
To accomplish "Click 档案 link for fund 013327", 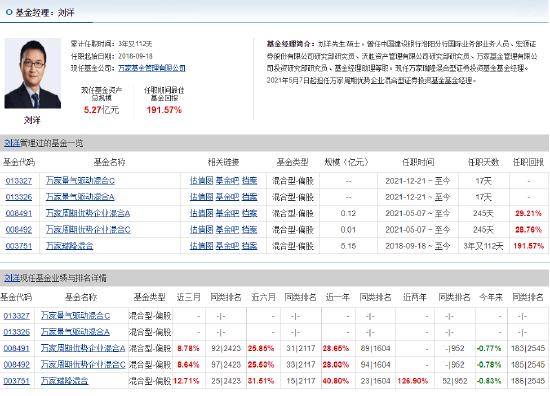I will coord(249,181).
